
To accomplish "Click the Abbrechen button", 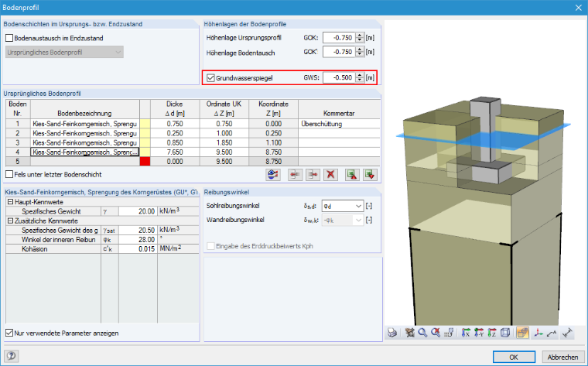I will pyautogui.click(x=563, y=357).
